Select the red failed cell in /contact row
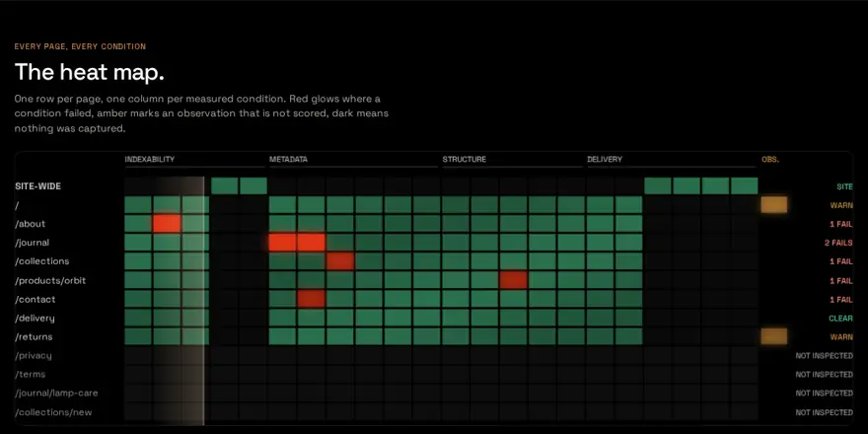The image size is (868, 434). 311,299
